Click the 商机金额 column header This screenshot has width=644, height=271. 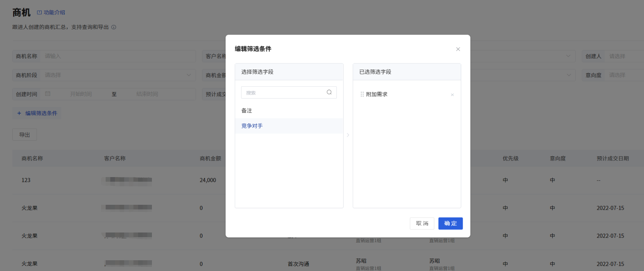click(x=211, y=158)
